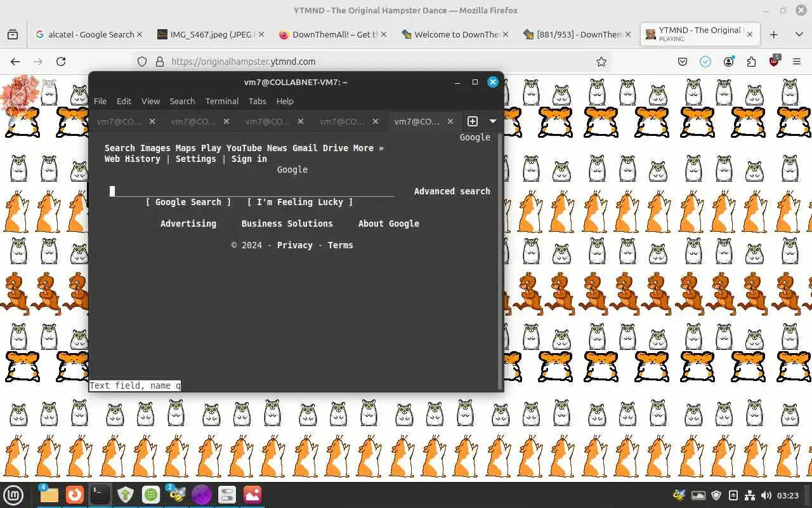Viewport: 812px width, 508px height.
Task: Click the Google search text field in terminal
Action: pyautogui.click(x=252, y=191)
